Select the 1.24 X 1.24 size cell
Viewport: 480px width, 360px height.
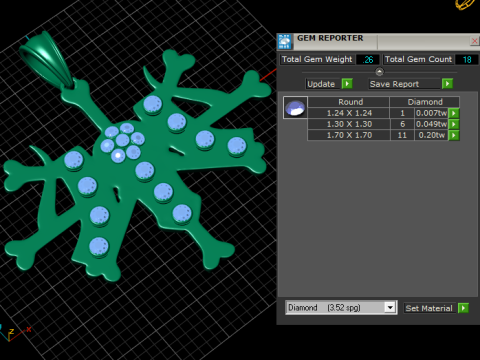pos(349,113)
